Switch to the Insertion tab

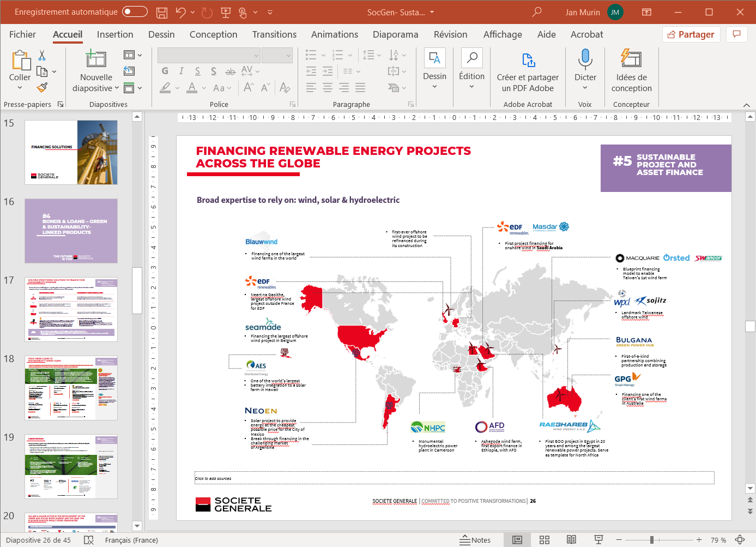pyautogui.click(x=115, y=34)
